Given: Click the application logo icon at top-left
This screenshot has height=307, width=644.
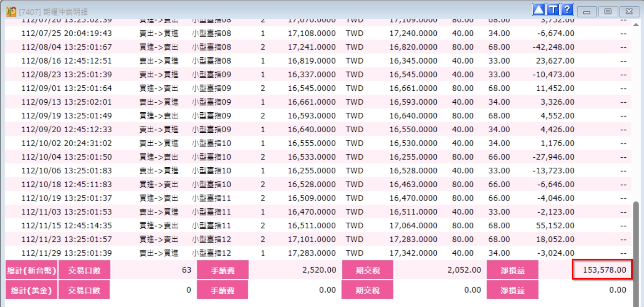Looking at the screenshot, I should [x=11, y=12].
